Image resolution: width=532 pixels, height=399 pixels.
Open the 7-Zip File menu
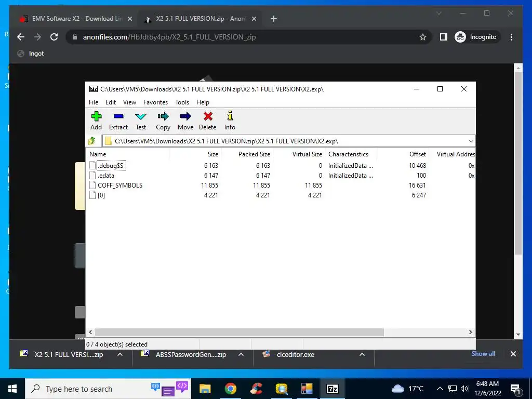94,102
